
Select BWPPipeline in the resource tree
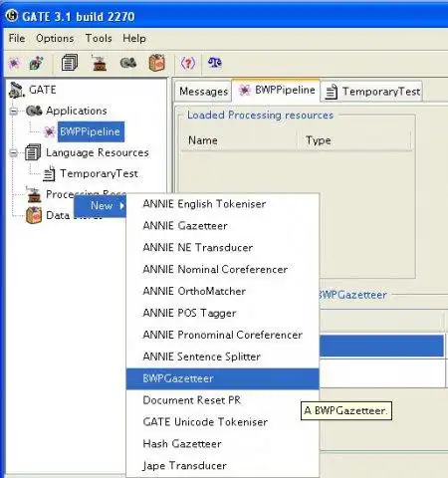coord(91,131)
